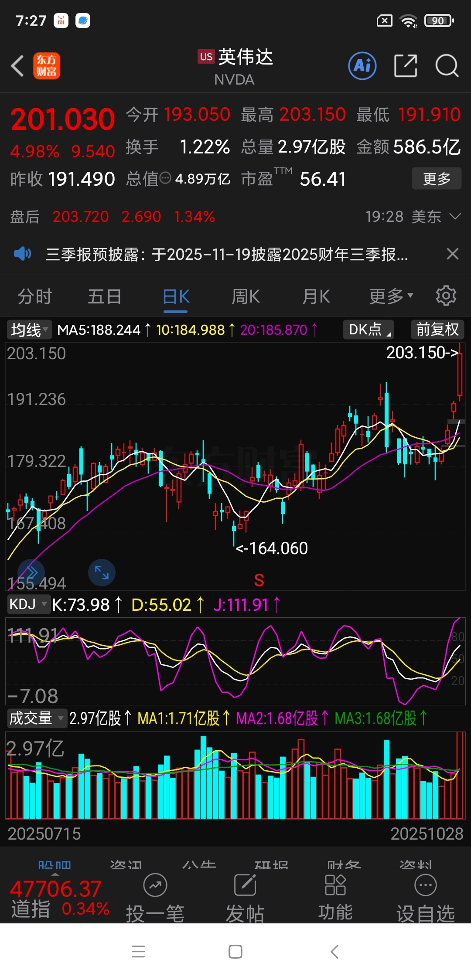Screen dimensions: 471x980
Task: Tap the battery status icon
Action: pos(440,20)
